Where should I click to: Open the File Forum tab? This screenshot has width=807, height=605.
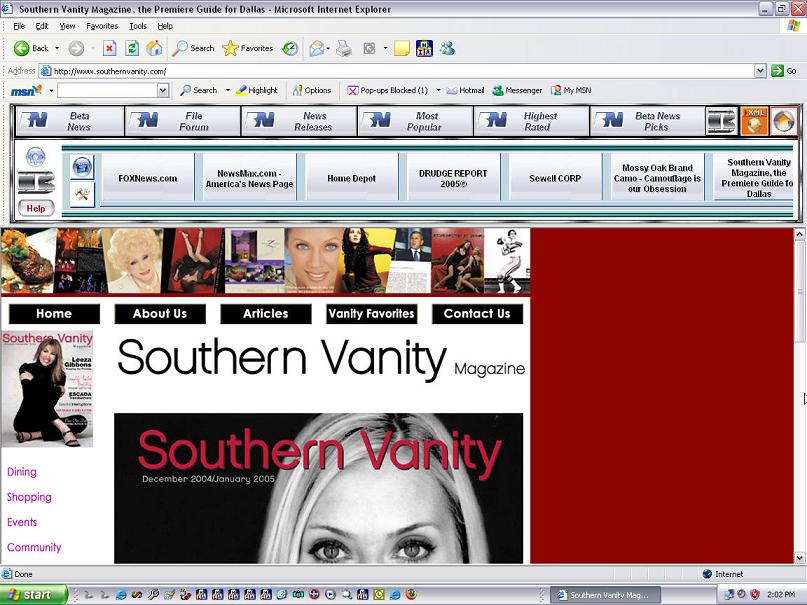tap(183, 121)
